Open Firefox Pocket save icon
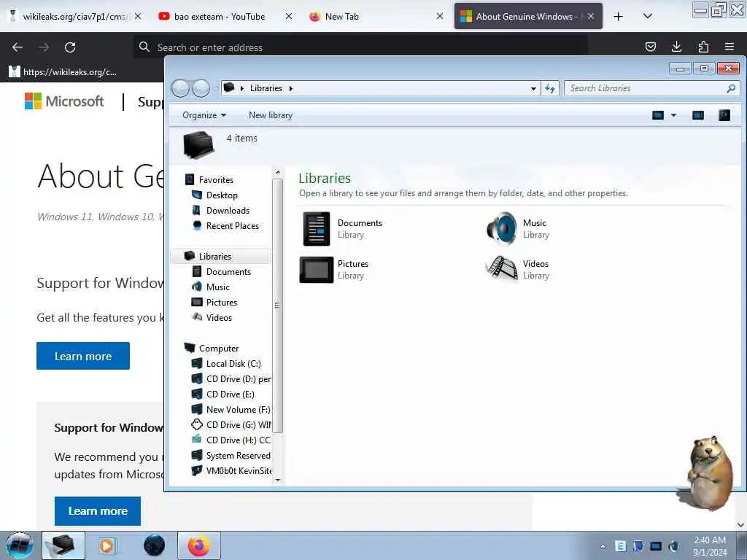The width and height of the screenshot is (747, 560). click(650, 47)
